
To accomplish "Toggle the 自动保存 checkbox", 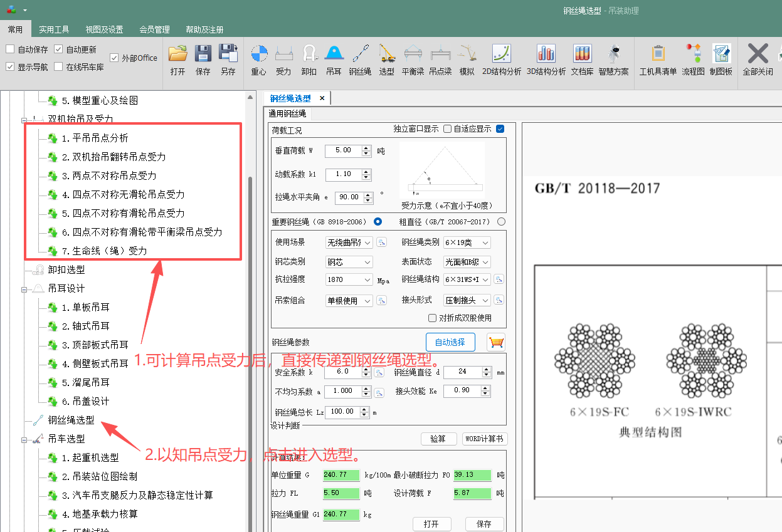I will point(10,49).
